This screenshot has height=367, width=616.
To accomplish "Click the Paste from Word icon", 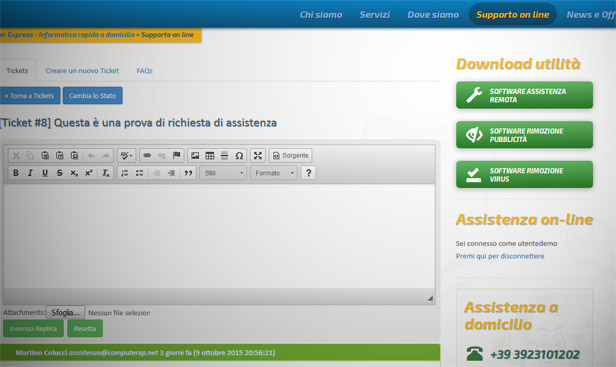I will [74, 156].
